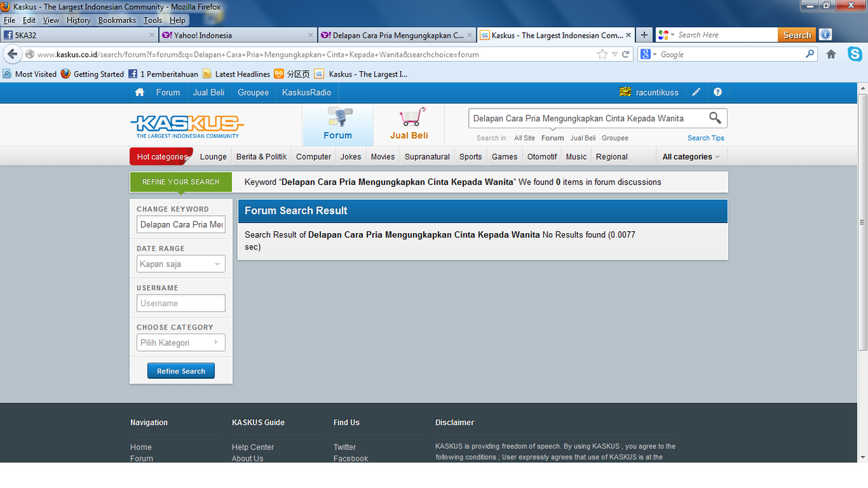Open the 1 Pemberitahuan Facebook bookmark
This screenshot has height=488, width=868.
pyautogui.click(x=163, y=74)
